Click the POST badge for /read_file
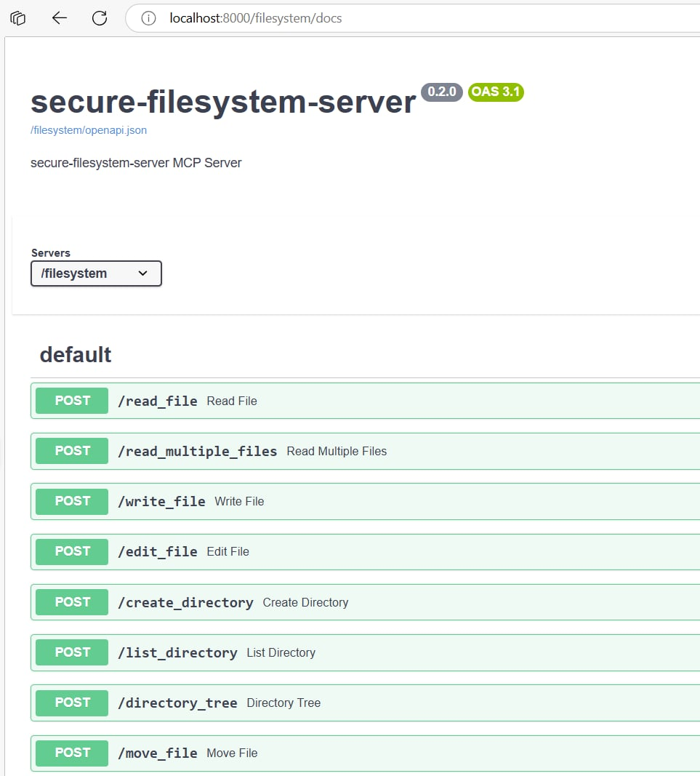 [x=72, y=401]
